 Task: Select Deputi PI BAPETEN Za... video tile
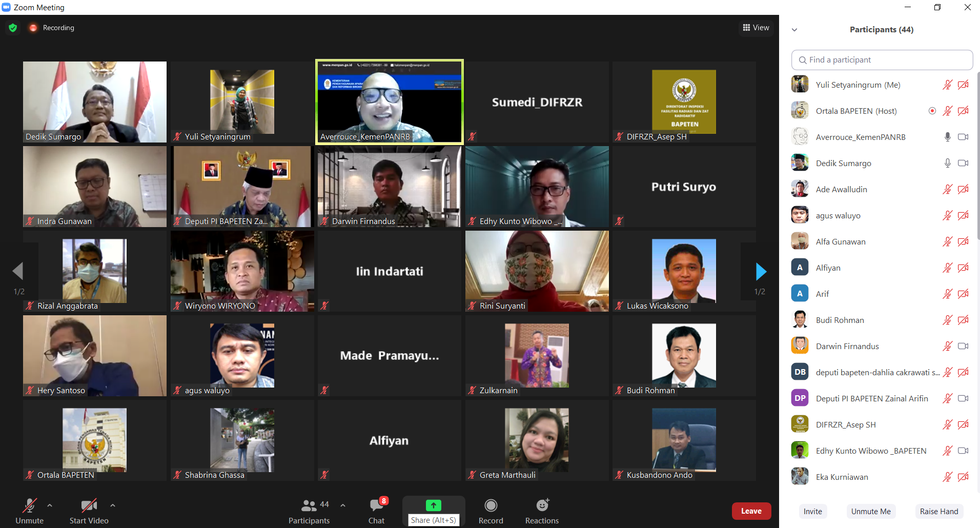[x=242, y=187]
